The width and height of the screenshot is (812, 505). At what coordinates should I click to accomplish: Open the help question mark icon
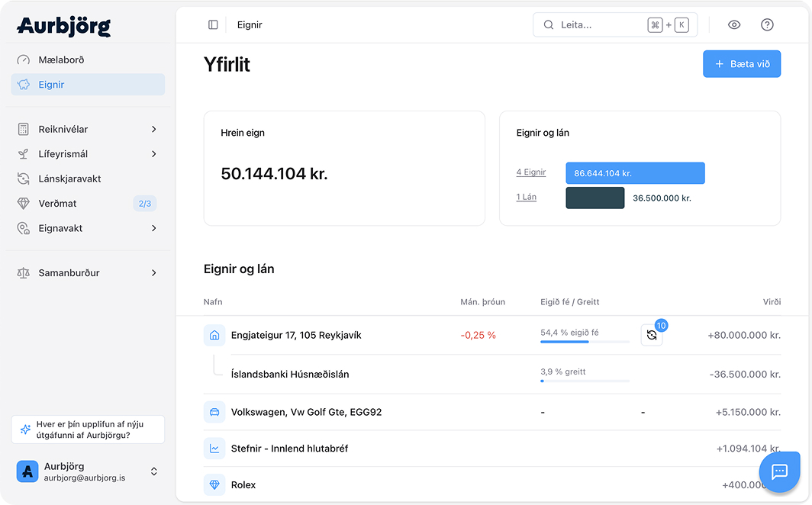click(767, 25)
